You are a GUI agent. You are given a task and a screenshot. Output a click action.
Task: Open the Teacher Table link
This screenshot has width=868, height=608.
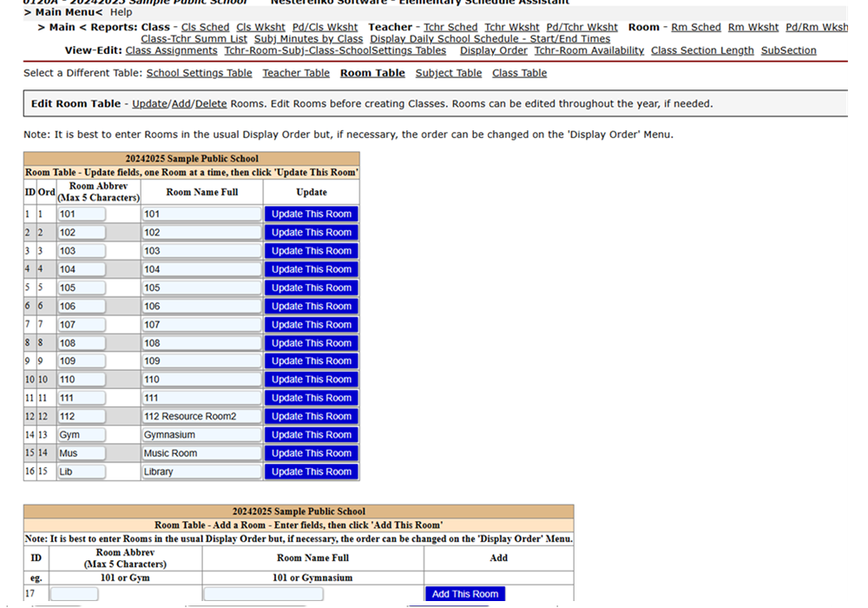click(296, 73)
